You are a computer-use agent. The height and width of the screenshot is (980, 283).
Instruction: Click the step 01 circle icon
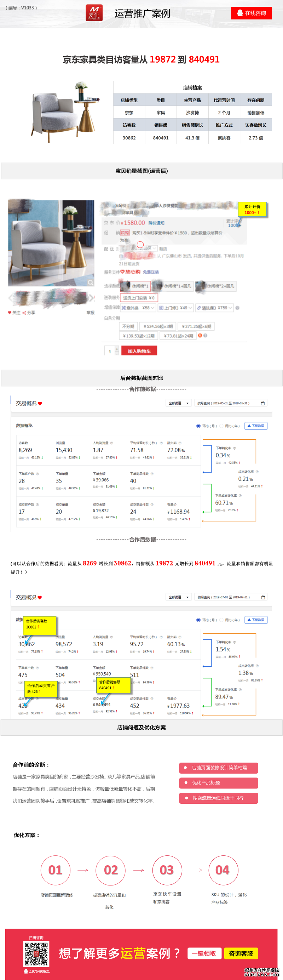click(x=56, y=871)
